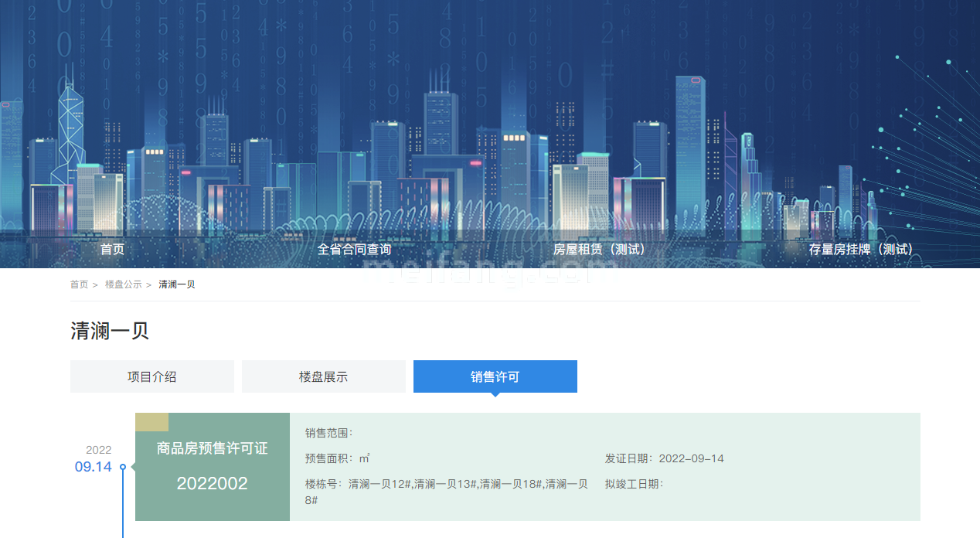Click the 预售面积 field label
This screenshot has height=538, width=980.
click(x=331, y=458)
